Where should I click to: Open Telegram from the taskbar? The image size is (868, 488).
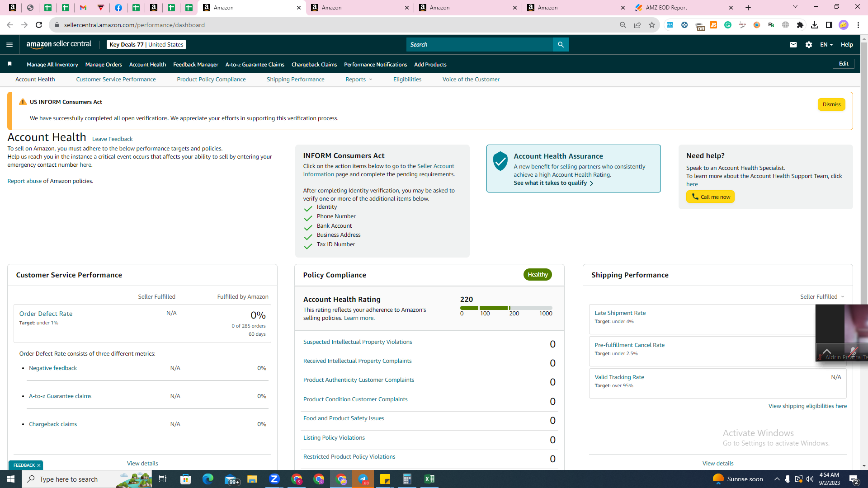pyautogui.click(x=363, y=479)
